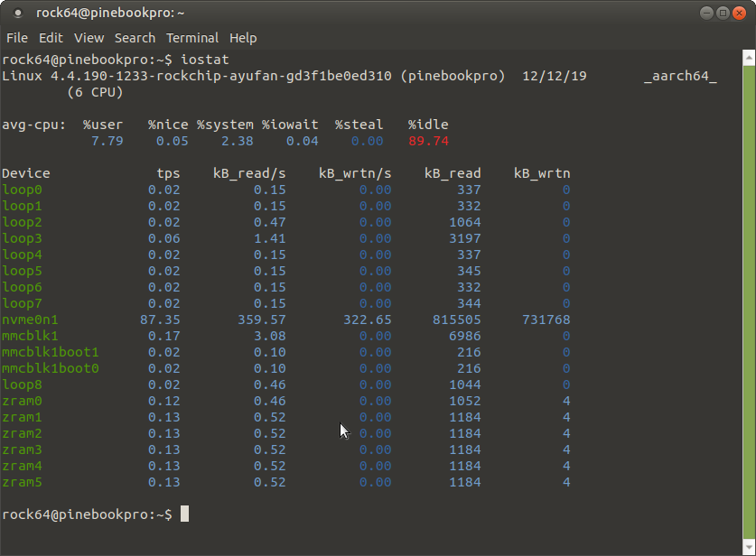
Task: Open the Terminal menu
Action: [x=192, y=38]
